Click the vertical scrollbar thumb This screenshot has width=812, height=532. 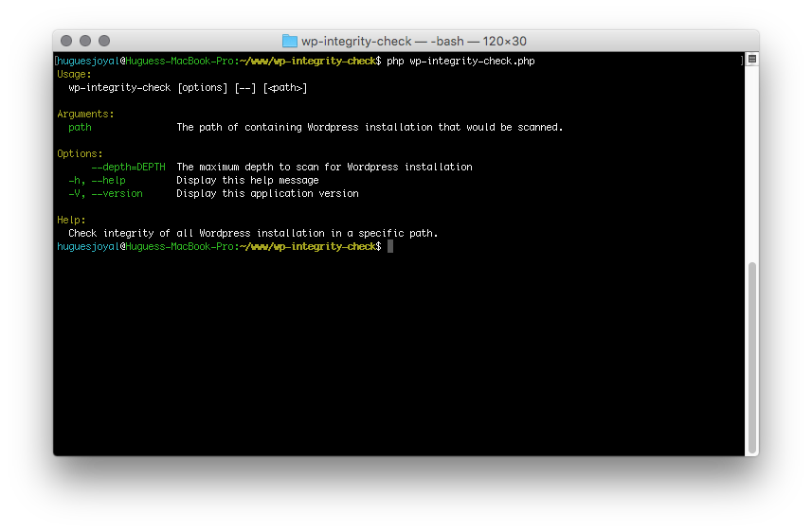tap(752, 357)
